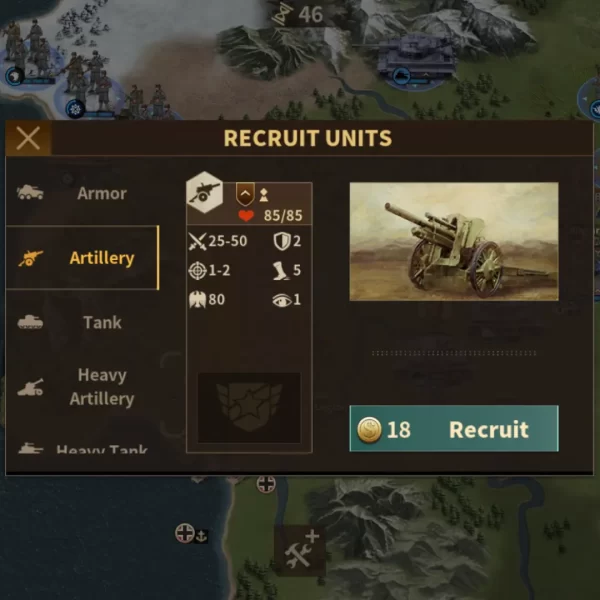Tap the artillery cannon preview image
This screenshot has width=600, height=600.
pyautogui.click(x=454, y=241)
